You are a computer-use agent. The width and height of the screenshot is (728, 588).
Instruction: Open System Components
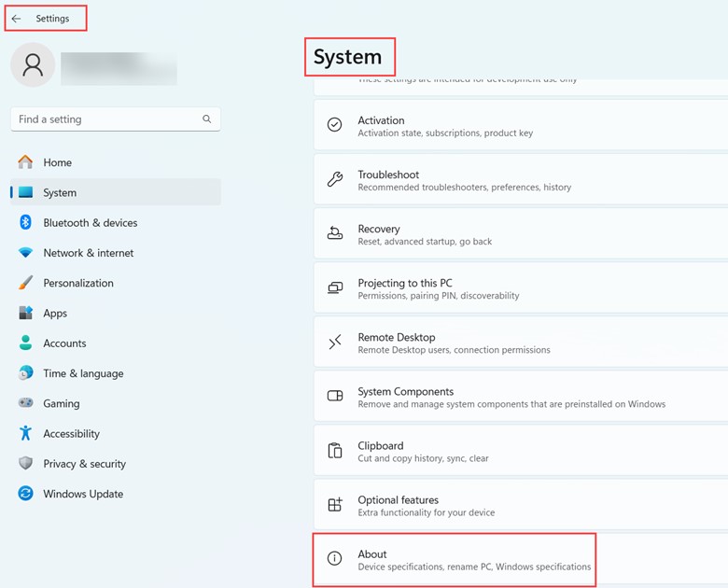pyautogui.click(x=521, y=396)
